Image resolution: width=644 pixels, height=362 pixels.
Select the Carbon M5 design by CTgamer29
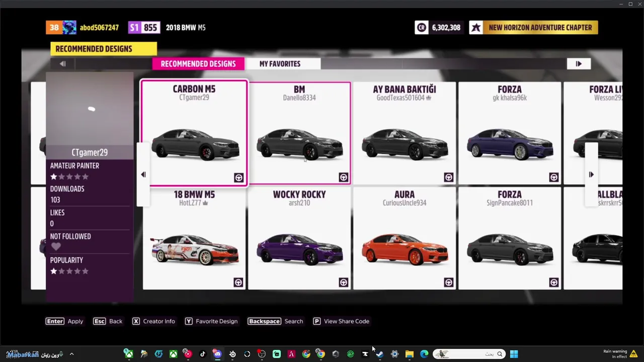(x=194, y=133)
